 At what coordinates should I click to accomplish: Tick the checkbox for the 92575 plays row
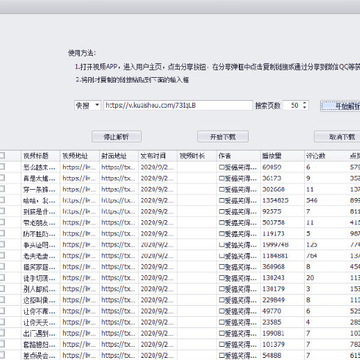click(2, 211)
